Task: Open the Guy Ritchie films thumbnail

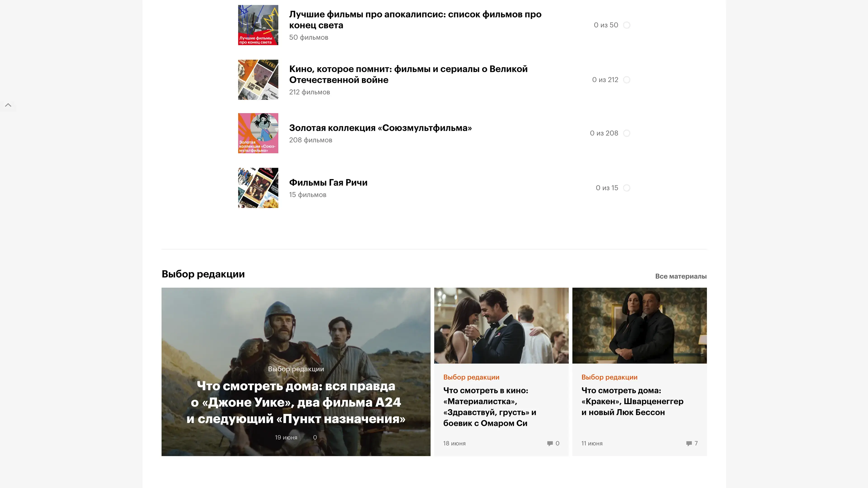Action: [258, 188]
